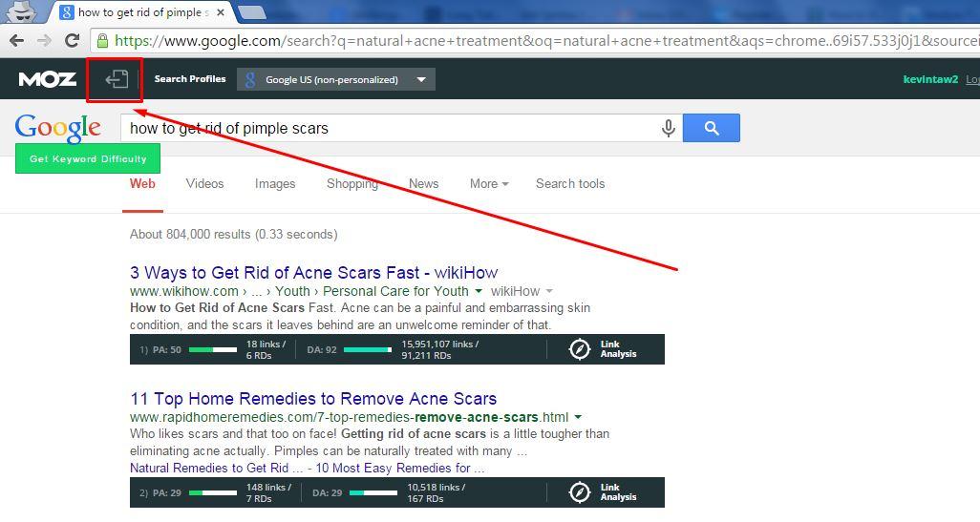
Task: Click '148 links / 7 RDs' text
Action: tap(268, 492)
